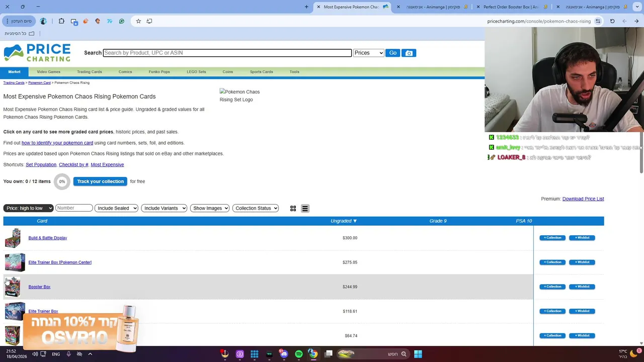The image size is (644, 362).
Task: Click the taskbar volume speaker icon
Action: (35, 354)
